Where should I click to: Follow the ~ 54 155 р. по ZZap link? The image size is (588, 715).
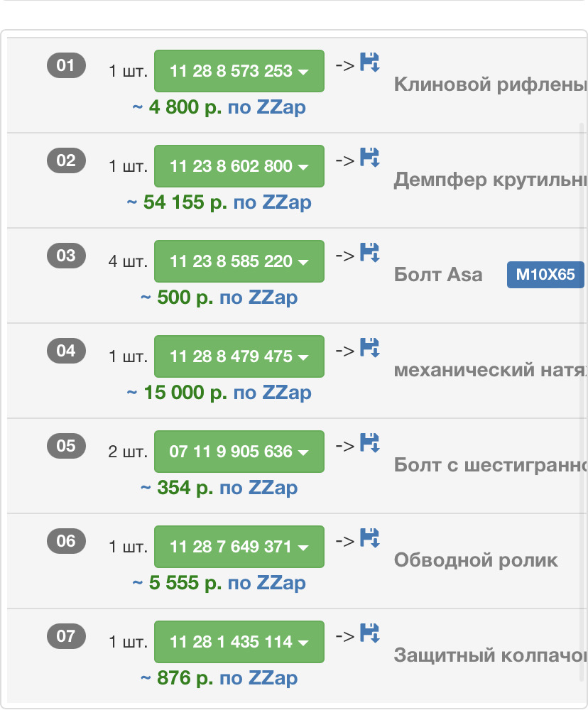(x=219, y=203)
